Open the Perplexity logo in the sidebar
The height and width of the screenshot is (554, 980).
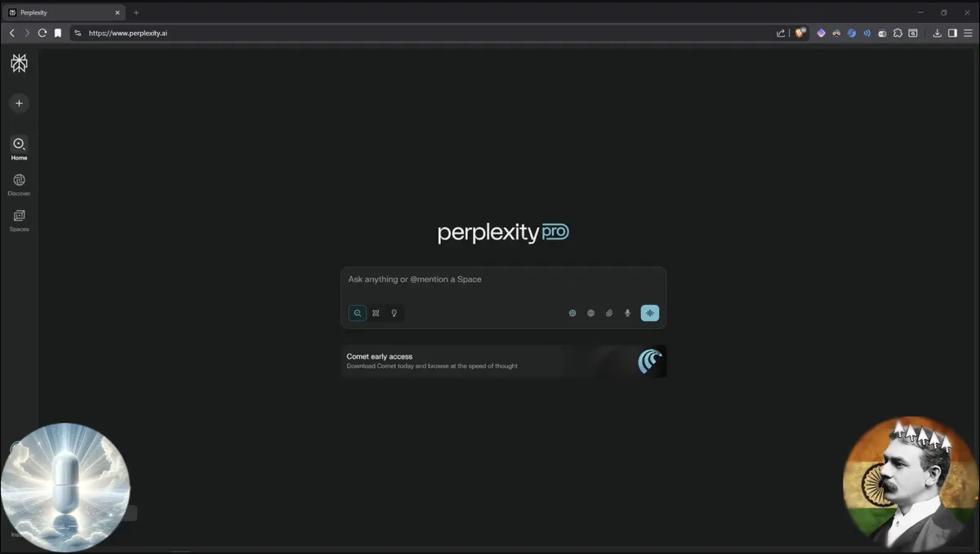tap(19, 62)
